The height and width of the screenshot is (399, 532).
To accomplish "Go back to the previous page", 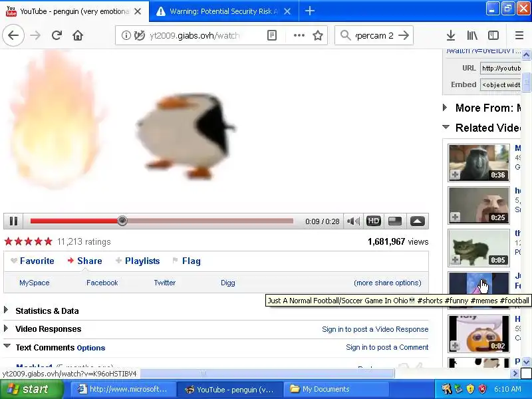I will tap(13, 35).
